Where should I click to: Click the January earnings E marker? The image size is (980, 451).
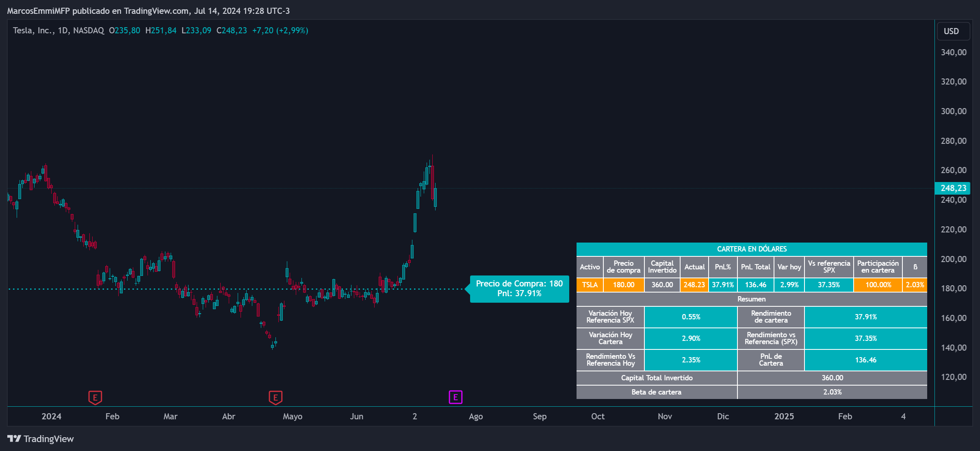click(x=95, y=397)
